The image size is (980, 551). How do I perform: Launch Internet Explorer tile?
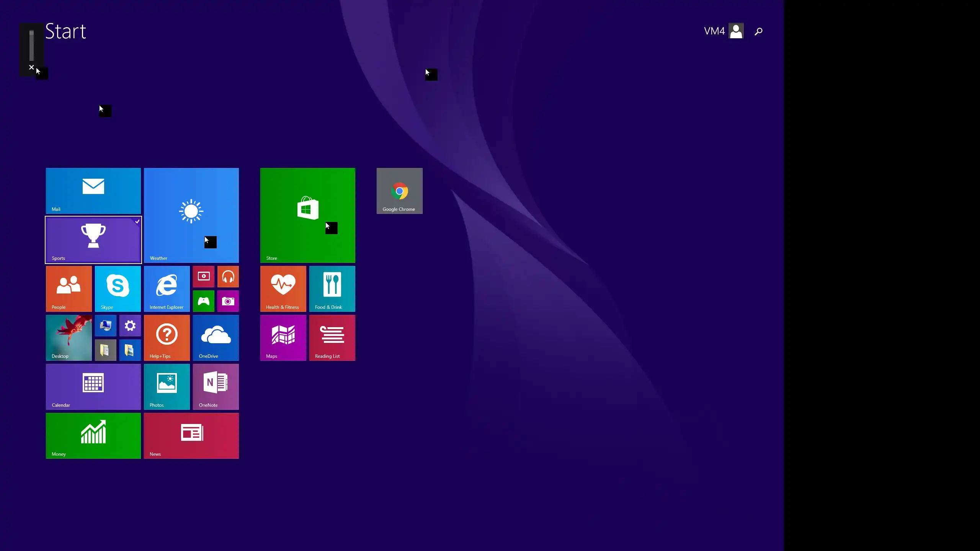(167, 289)
